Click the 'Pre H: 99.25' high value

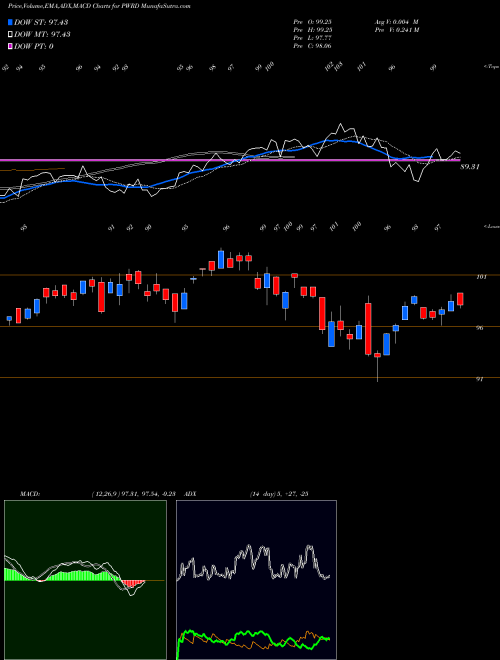313,30
